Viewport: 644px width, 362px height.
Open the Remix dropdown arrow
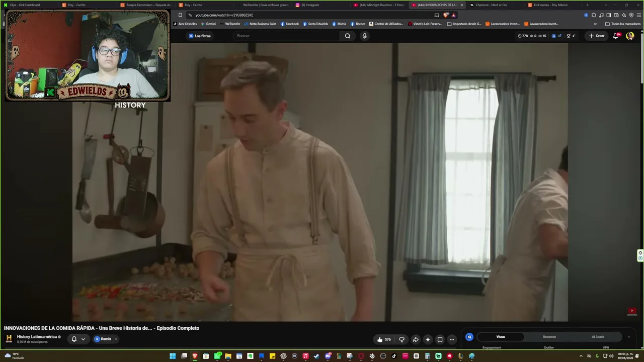[116, 339]
